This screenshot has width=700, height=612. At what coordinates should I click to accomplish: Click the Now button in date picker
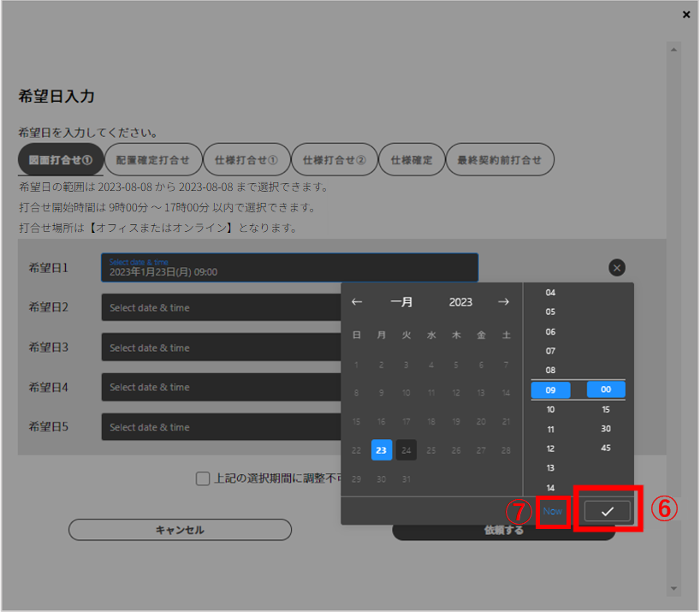tap(552, 511)
